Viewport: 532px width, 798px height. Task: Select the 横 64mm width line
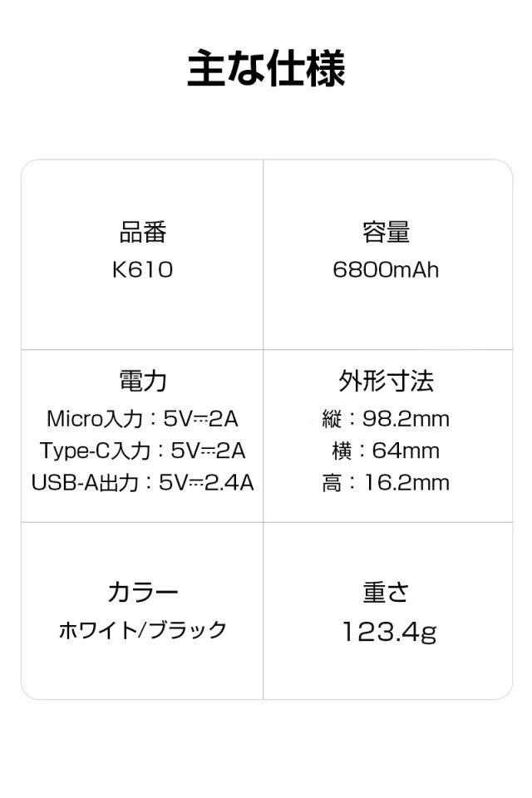pyautogui.click(x=386, y=451)
